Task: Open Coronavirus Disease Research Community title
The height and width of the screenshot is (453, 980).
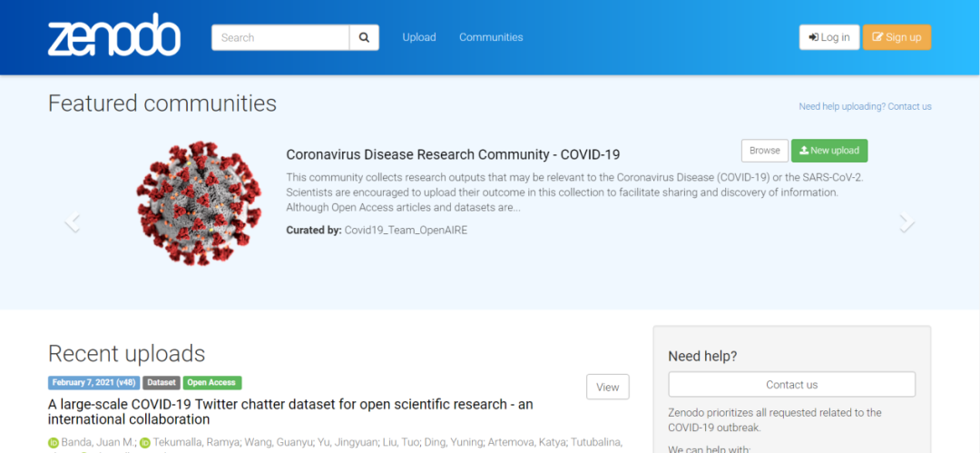Action: (453, 154)
